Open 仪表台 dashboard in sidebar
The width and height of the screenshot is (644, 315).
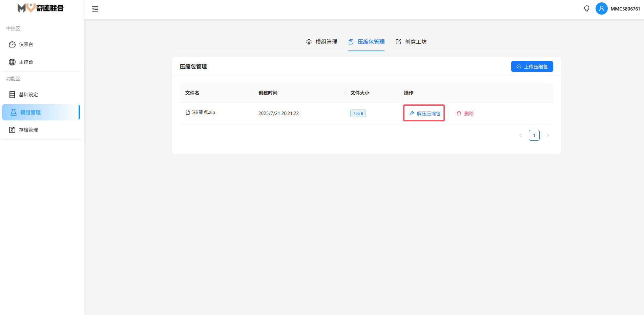26,44
